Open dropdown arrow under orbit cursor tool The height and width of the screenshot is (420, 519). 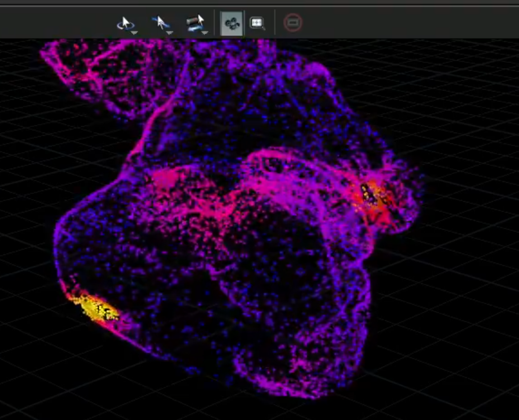pyautogui.click(x=134, y=33)
